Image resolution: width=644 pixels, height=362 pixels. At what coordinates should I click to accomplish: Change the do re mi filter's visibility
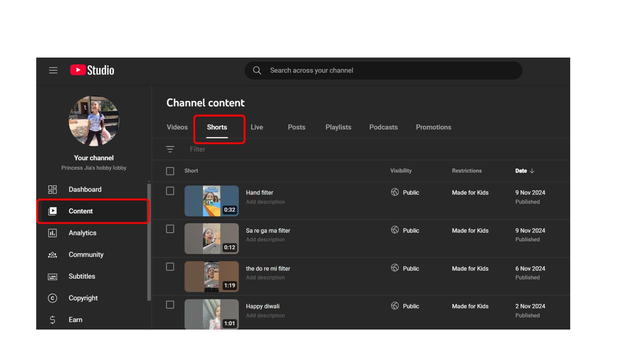coord(405,268)
